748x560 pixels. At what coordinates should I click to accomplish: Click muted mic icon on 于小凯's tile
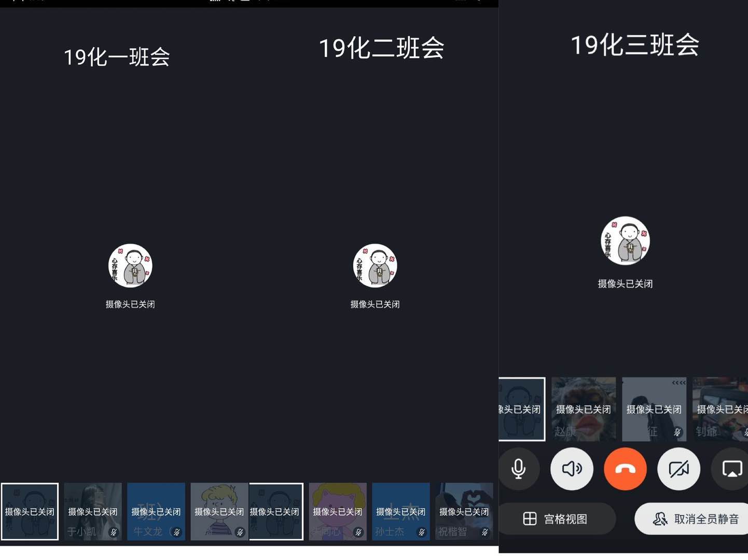(x=114, y=532)
